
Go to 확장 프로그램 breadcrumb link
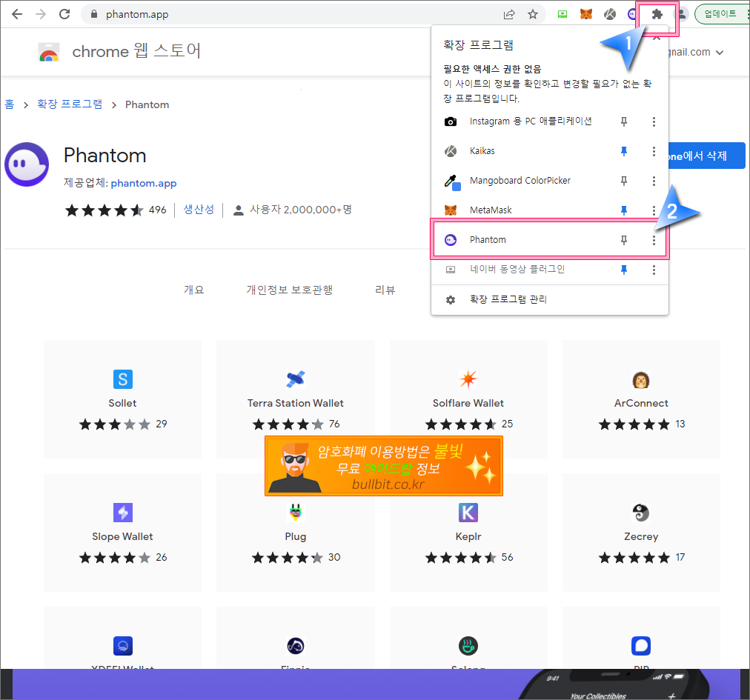(x=70, y=104)
